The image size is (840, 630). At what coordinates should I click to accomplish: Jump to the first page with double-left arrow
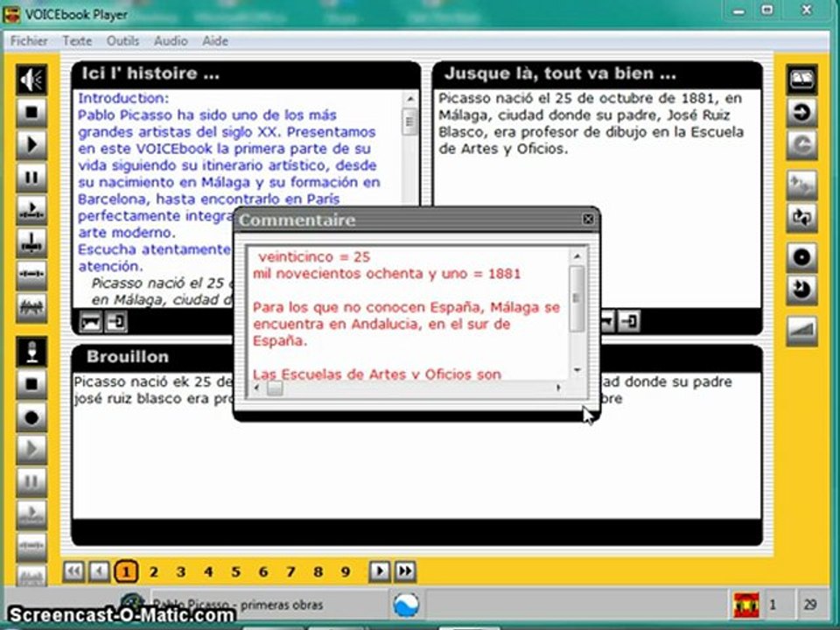click(x=73, y=571)
